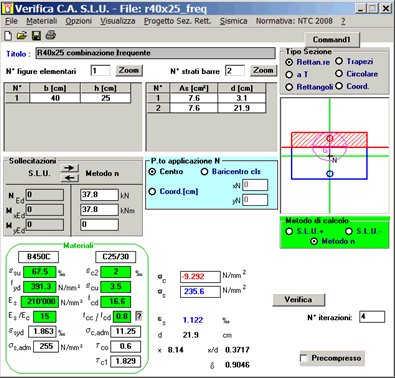The height and width of the screenshot is (378, 395).
Task: Open the Opzioni menu
Action: click(78, 21)
